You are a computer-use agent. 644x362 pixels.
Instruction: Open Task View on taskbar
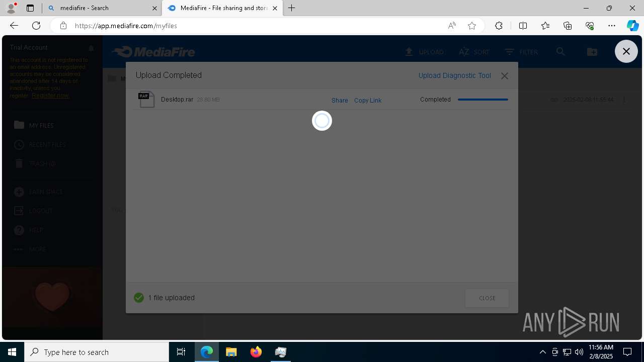tap(181, 352)
